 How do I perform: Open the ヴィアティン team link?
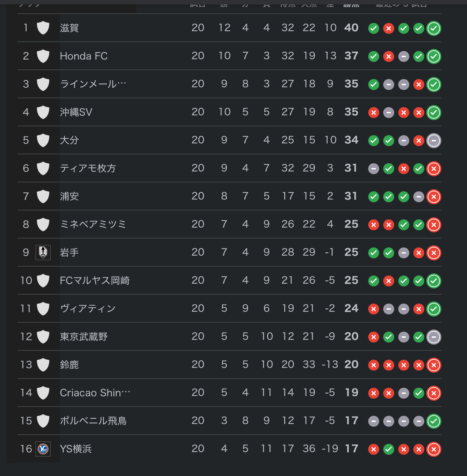tap(88, 309)
